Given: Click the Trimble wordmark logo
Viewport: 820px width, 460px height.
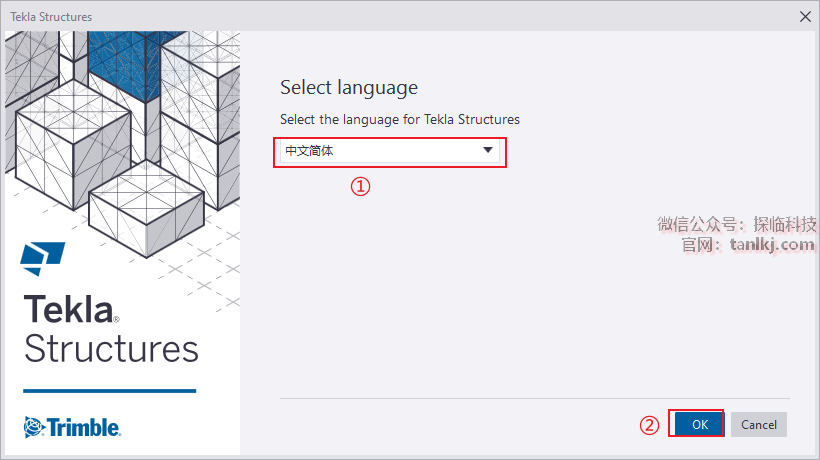Looking at the screenshot, I should pos(84,427).
